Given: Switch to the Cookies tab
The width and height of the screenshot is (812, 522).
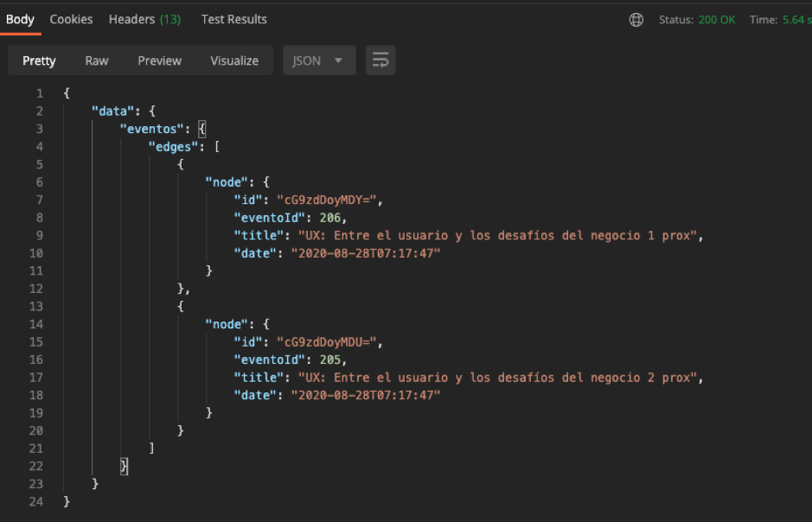Looking at the screenshot, I should click(x=71, y=19).
